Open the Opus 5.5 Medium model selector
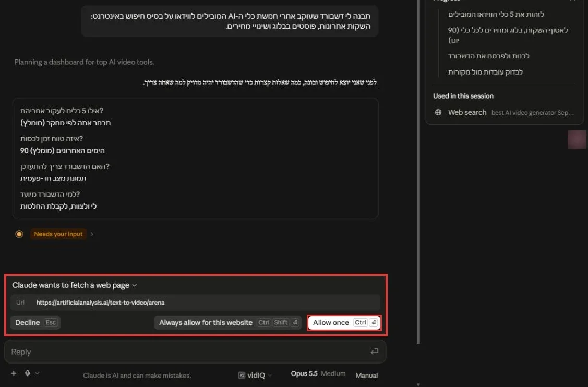The image size is (588, 387). (318, 373)
